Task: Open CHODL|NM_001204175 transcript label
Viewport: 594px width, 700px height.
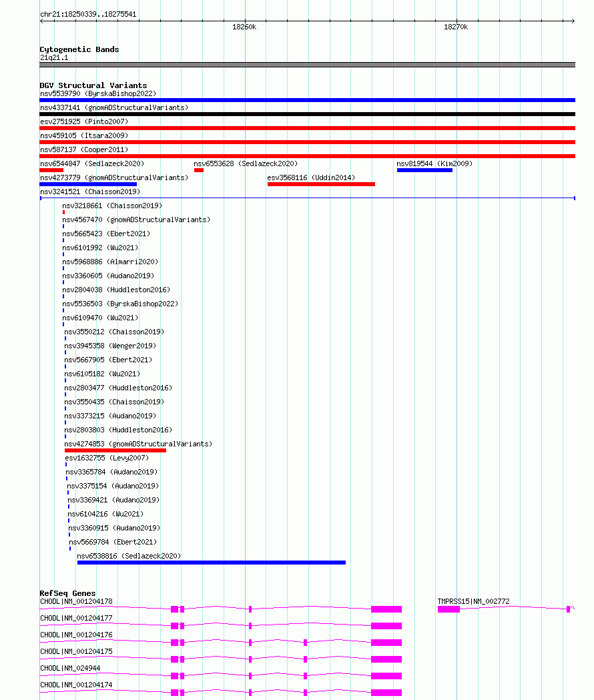Action: pos(76,652)
